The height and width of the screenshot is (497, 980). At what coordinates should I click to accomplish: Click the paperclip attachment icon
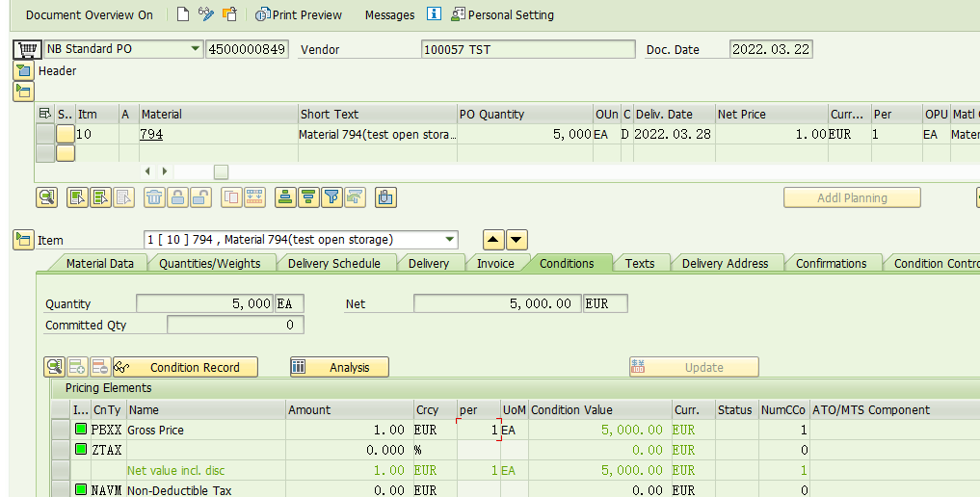pos(385,197)
